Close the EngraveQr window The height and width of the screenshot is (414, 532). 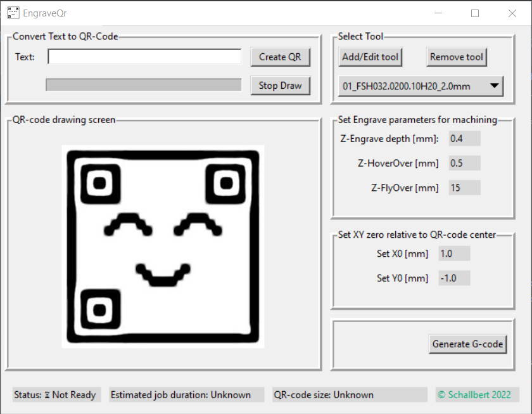tap(512, 13)
